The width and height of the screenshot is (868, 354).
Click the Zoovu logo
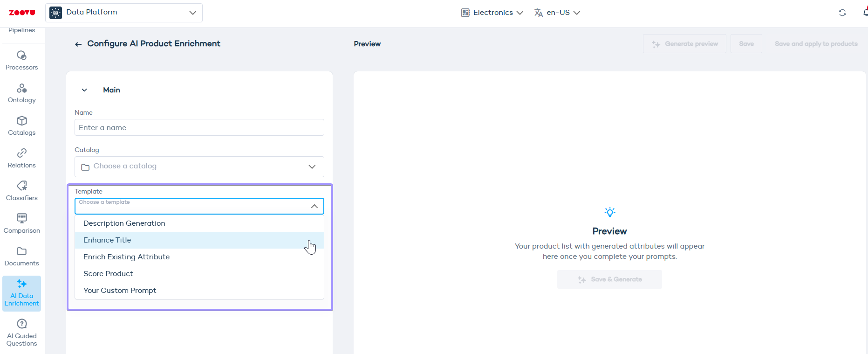pyautogui.click(x=22, y=13)
